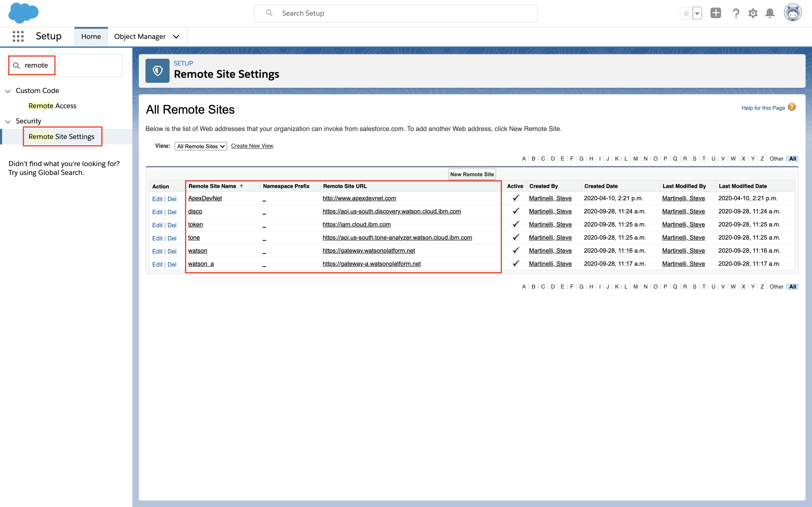Click the New Remote Site button
This screenshot has width=812, height=507.
(472, 174)
